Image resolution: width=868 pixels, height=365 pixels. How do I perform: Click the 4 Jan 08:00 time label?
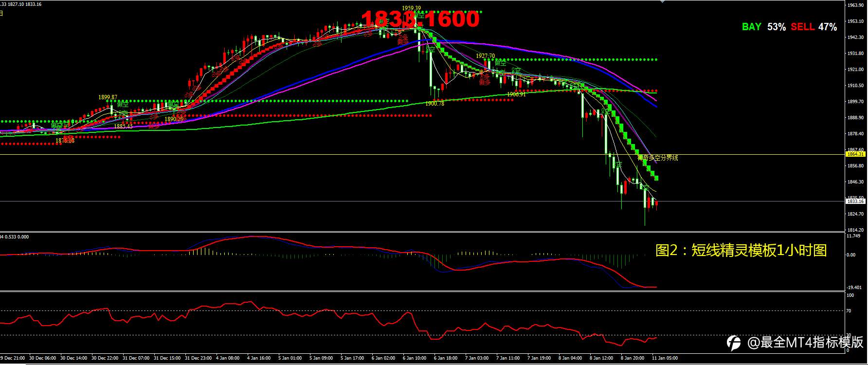[228, 358]
